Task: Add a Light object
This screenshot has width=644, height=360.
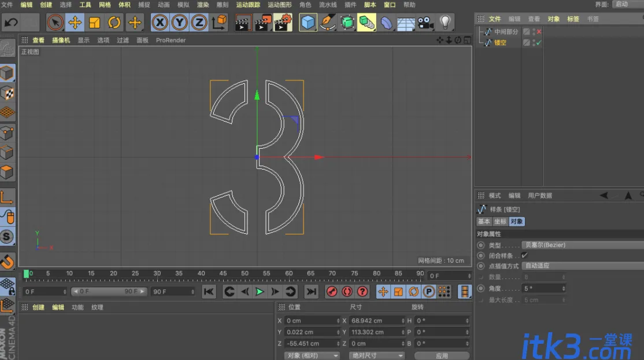Action: [445, 22]
